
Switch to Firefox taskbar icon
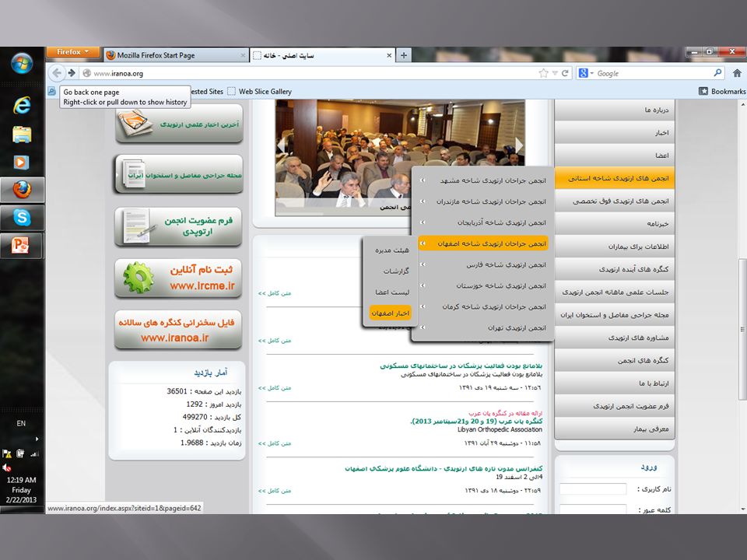tap(22, 190)
